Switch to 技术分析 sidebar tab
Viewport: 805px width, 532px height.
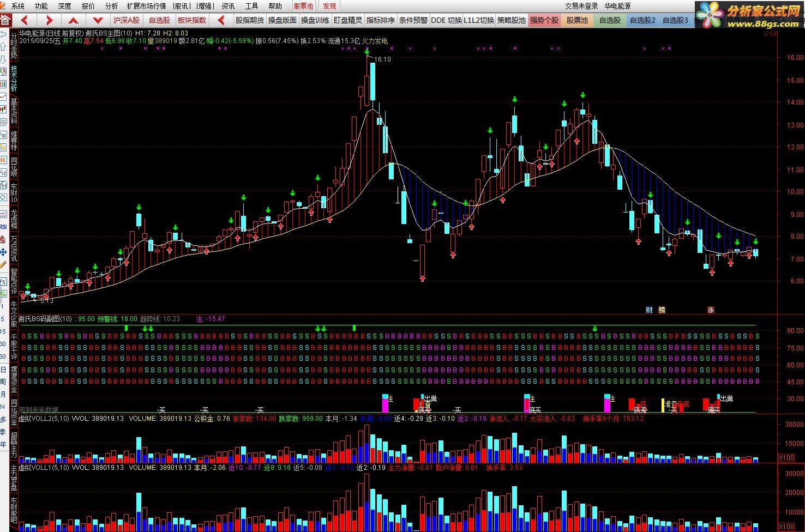click(x=14, y=80)
